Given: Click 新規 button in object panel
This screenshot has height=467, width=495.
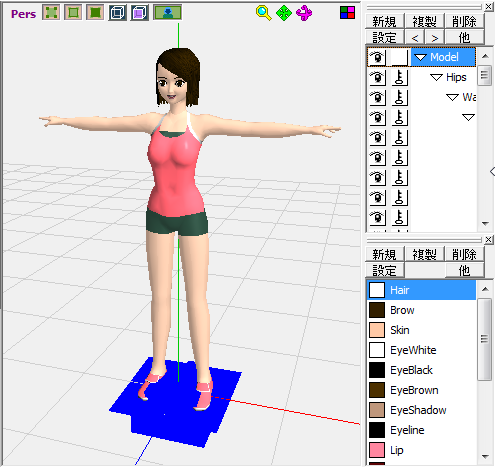Looking at the screenshot, I should click(x=385, y=21).
